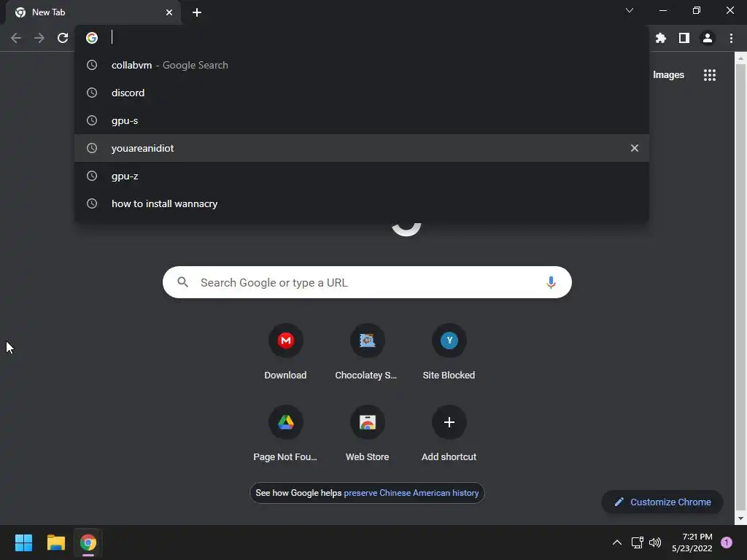Select the youareanidiot suggestion
The height and width of the screenshot is (560, 747).
click(362, 148)
